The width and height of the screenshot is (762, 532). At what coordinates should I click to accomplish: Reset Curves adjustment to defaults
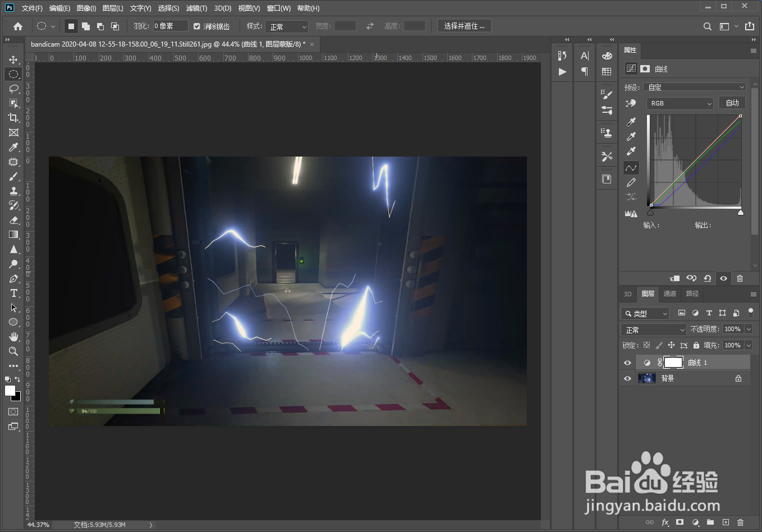point(708,278)
